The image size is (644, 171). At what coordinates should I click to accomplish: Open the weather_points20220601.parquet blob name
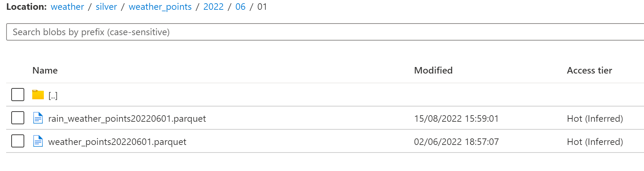coord(117,142)
